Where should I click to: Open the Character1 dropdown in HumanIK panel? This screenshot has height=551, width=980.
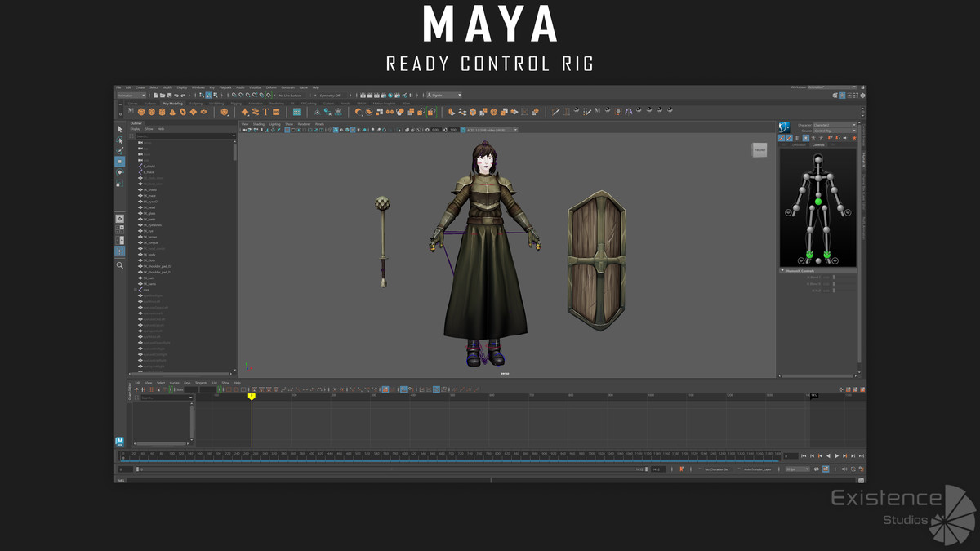tap(835, 123)
